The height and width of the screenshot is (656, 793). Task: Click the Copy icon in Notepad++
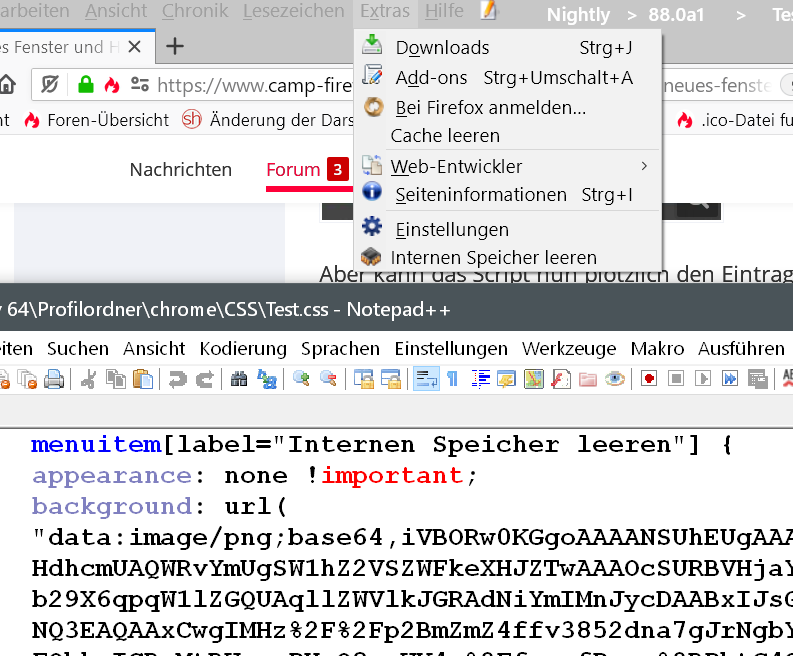coord(116,379)
